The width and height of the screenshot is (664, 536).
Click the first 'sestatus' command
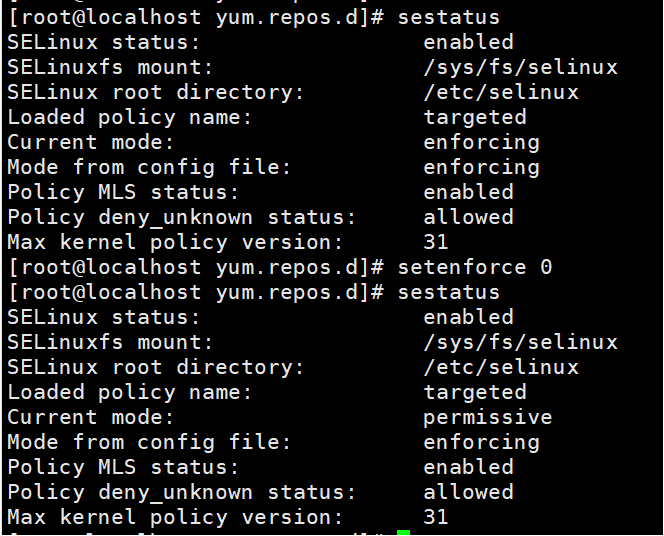click(448, 18)
